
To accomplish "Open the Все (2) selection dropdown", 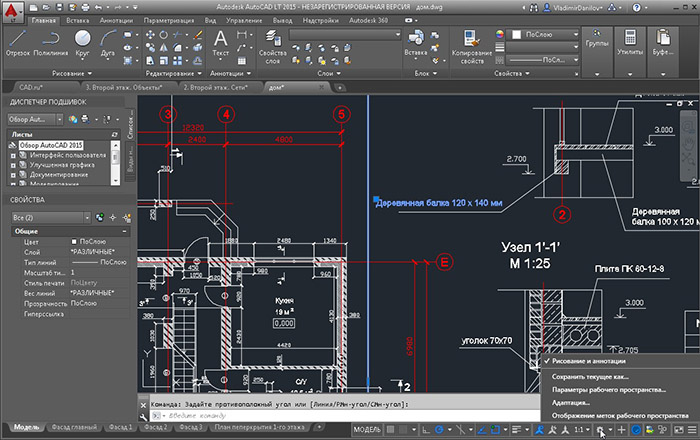I will click(x=50, y=218).
